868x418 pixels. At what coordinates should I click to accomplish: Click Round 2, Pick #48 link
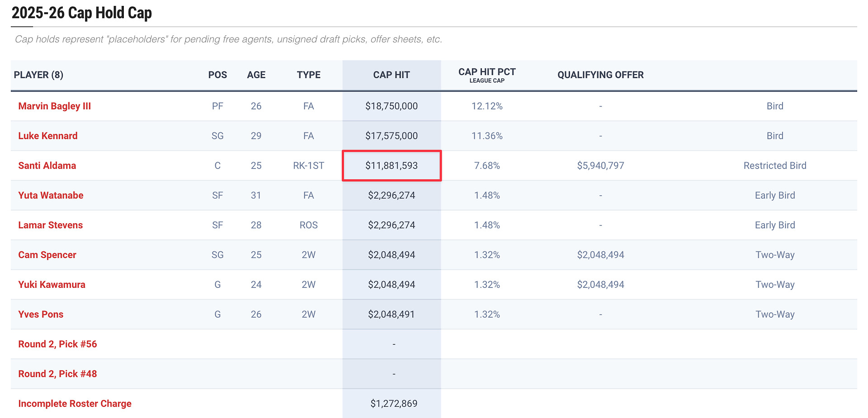pyautogui.click(x=57, y=374)
